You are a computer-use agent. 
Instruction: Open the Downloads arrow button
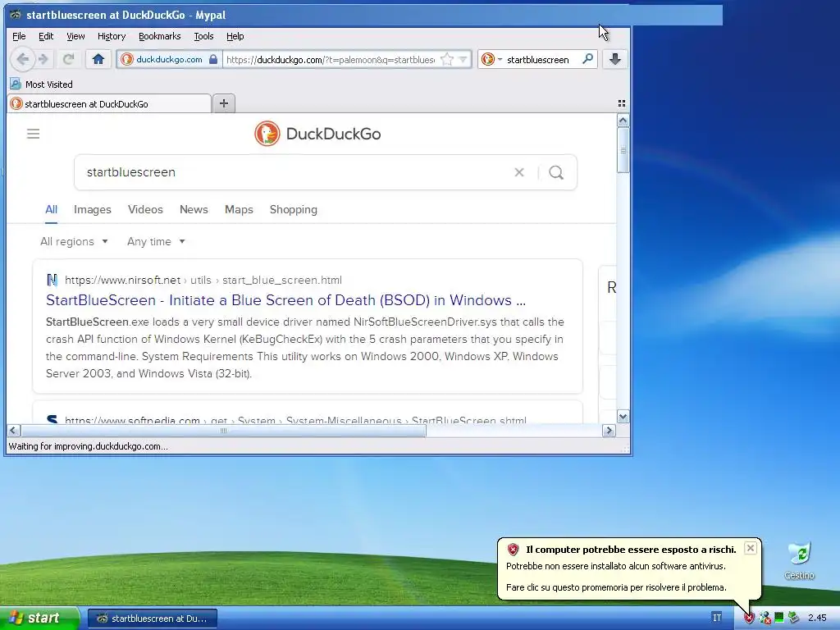(x=615, y=59)
